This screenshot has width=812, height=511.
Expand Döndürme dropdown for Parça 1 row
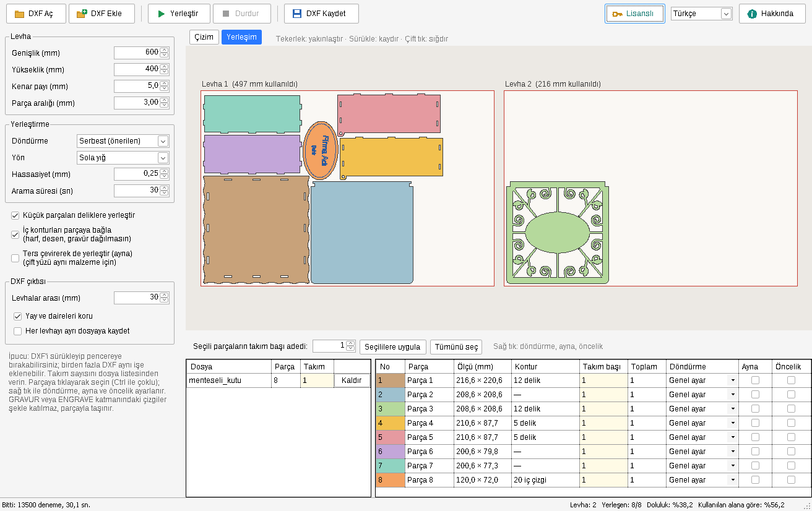[x=733, y=380]
